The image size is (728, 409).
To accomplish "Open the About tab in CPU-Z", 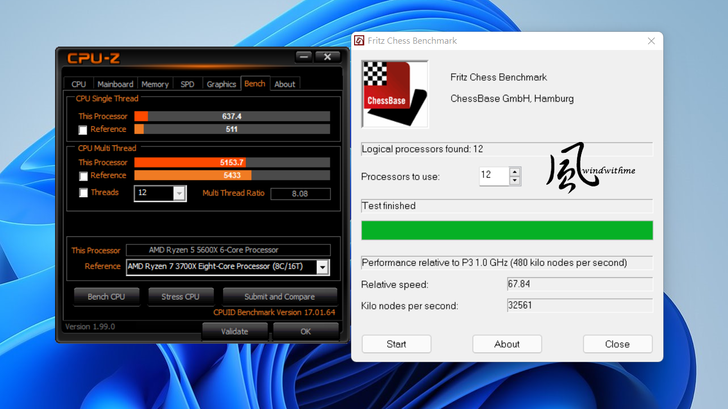I will click(285, 84).
